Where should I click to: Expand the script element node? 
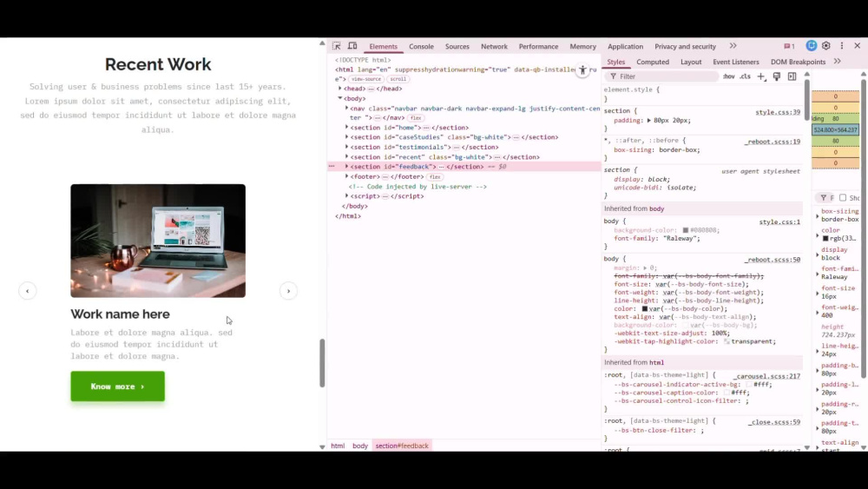346,196
